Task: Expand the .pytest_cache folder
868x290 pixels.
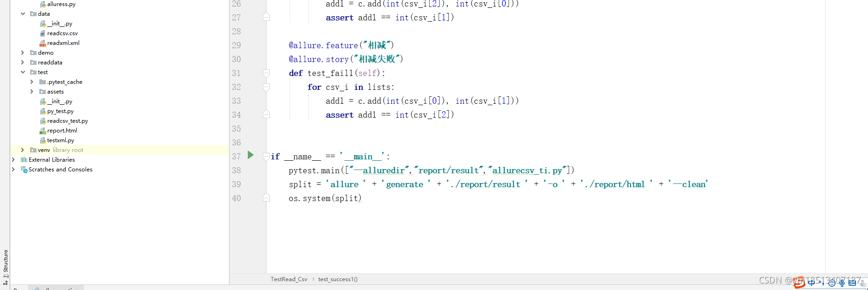Action: pyautogui.click(x=32, y=82)
